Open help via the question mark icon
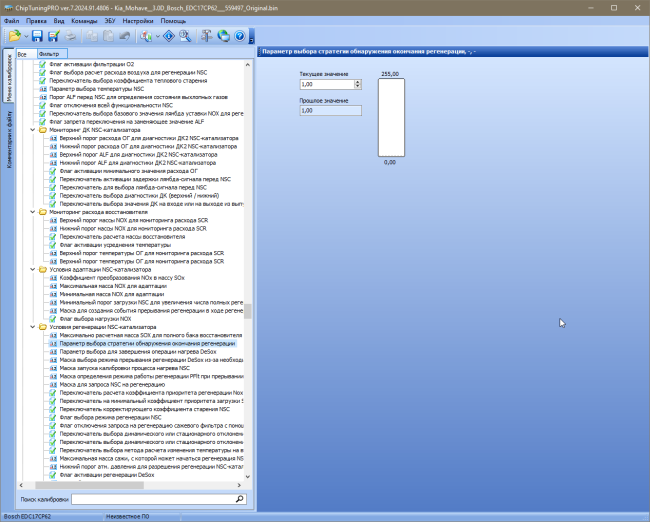Viewport: 650px width, 522px height. pyautogui.click(x=240, y=36)
